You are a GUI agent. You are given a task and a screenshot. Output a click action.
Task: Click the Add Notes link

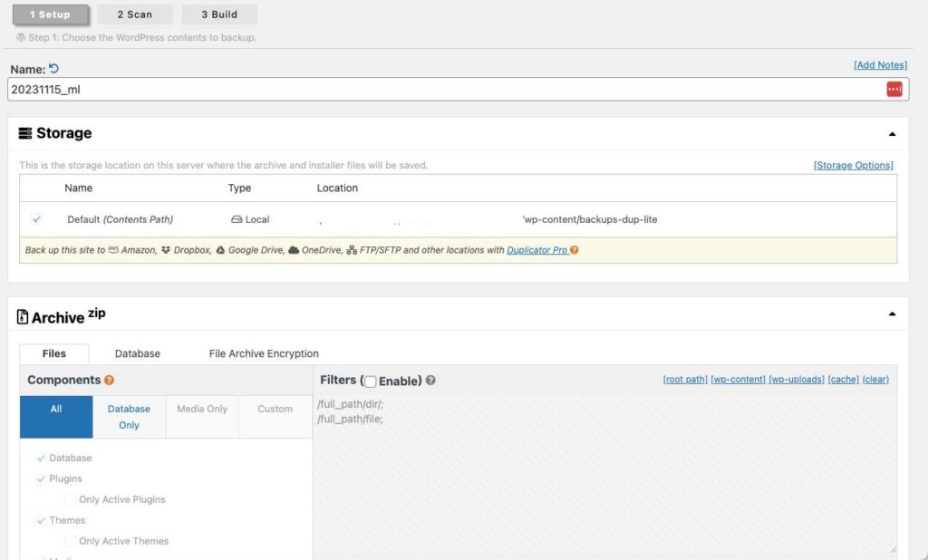point(880,65)
